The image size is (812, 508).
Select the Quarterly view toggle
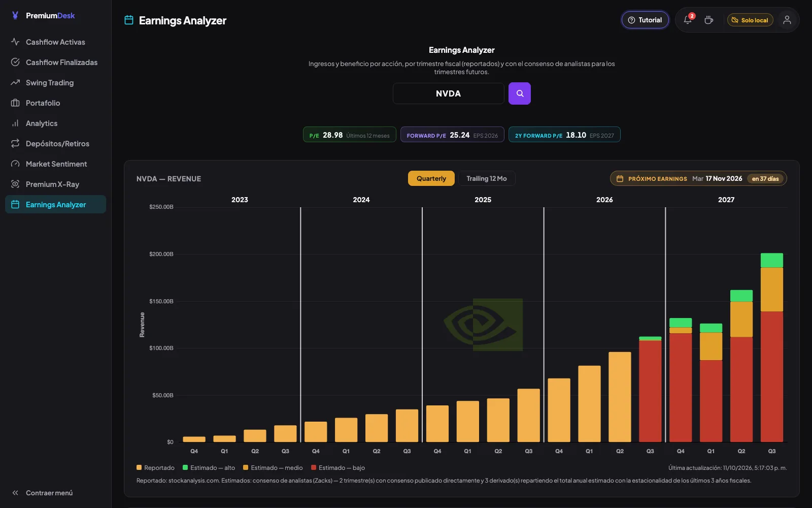(x=431, y=178)
